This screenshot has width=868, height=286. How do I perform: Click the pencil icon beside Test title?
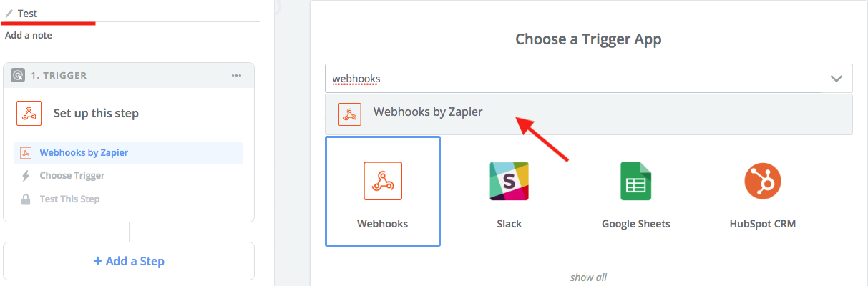[9, 14]
